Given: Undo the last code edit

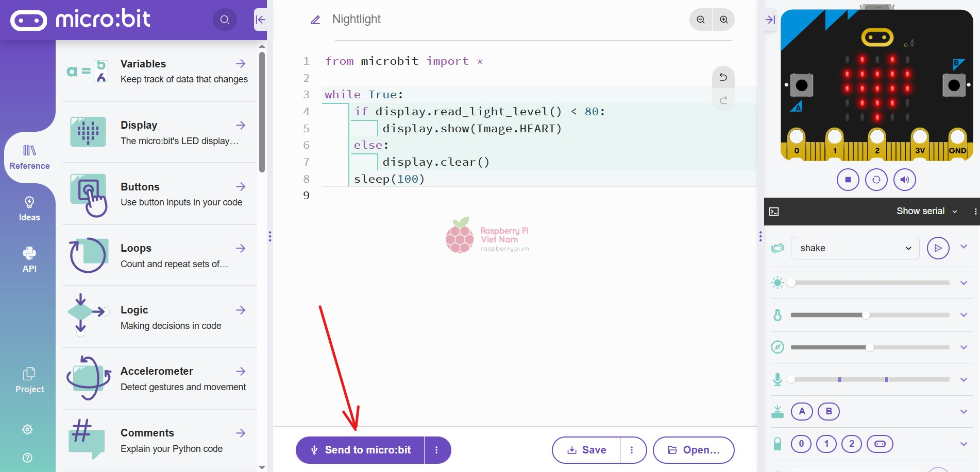Looking at the screenshot, I should [723, 77].
